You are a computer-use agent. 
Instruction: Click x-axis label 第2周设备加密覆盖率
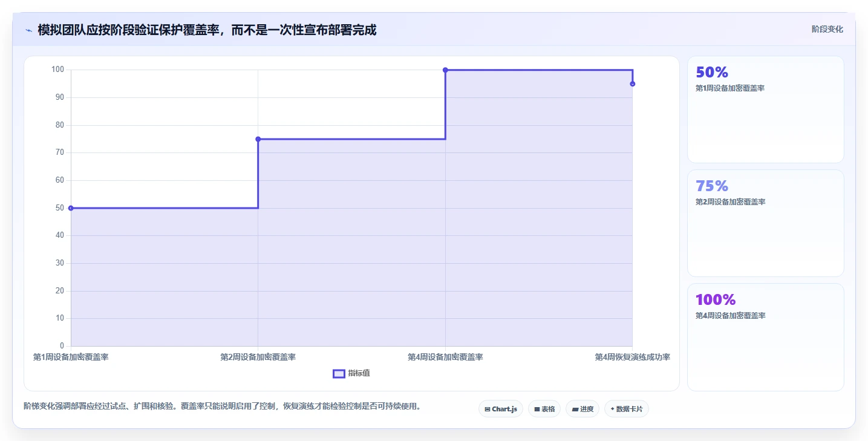(x=258, y=357)
